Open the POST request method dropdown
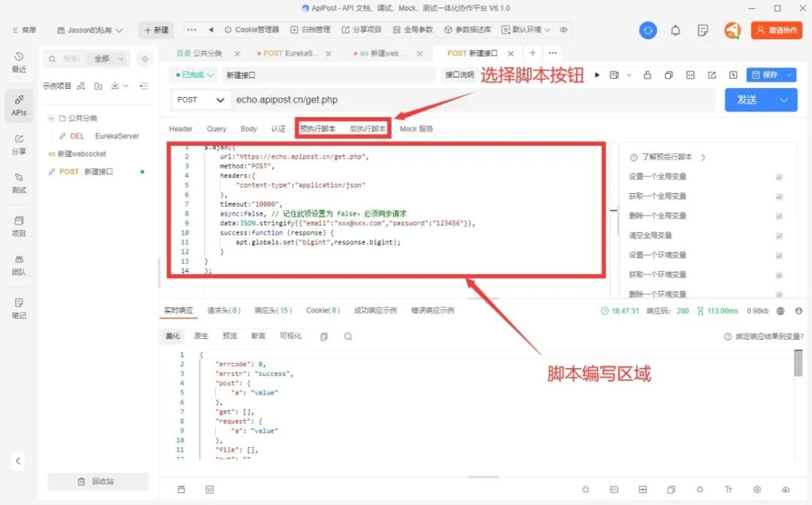Screen dimensions: 812x505 click(201, 100)
